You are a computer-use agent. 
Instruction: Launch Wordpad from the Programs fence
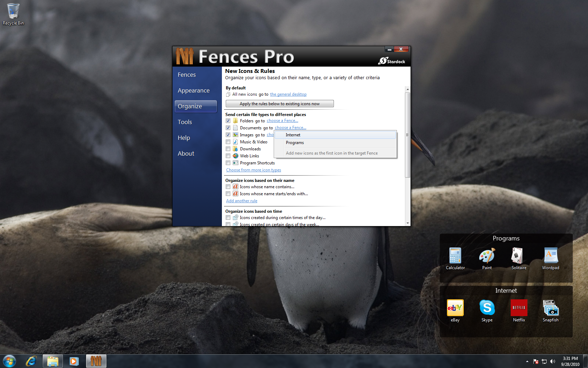(551, 259)
